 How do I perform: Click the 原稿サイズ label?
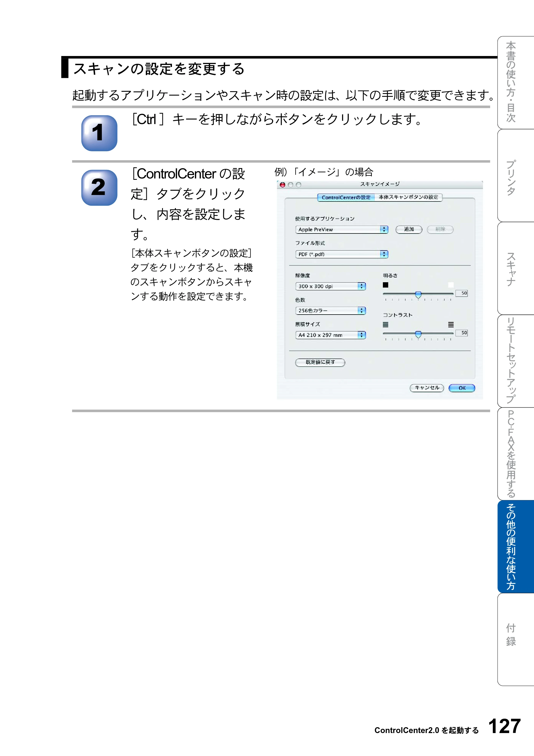[307, 324]
